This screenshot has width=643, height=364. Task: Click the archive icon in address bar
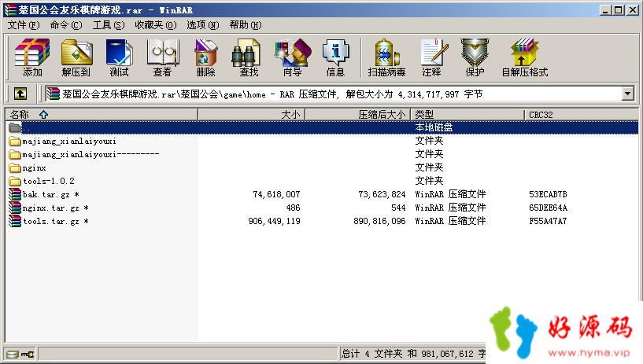click(53, 94)
